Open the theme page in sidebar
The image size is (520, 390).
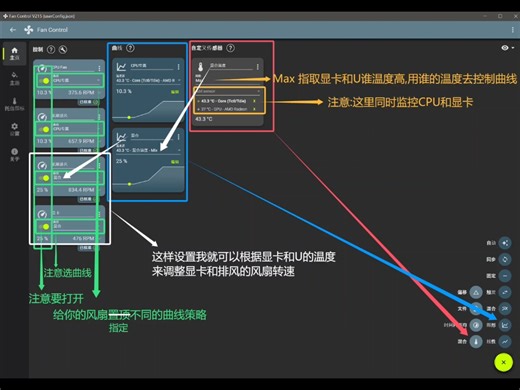(x=14, y=78)
